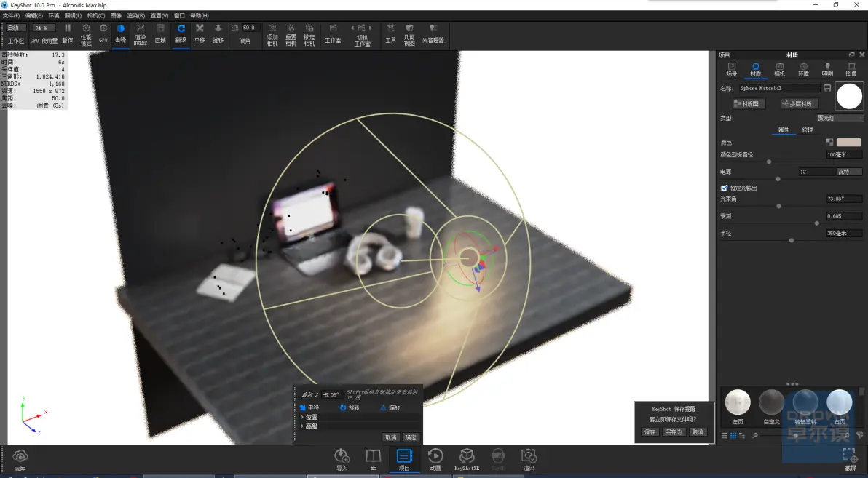Image resolution: width=868 pixels, height=478 pixels.
Task: Click the falloff value field 0.685
Action: [x=844, y=216]
